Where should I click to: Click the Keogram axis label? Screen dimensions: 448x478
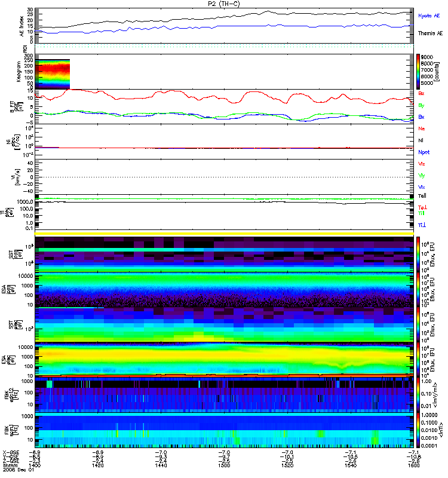click(x=19, y=72)
